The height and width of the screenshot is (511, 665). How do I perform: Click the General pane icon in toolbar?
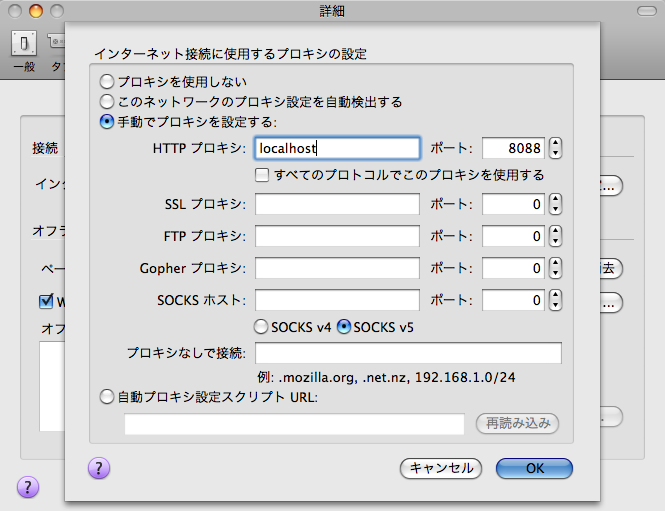[25, 45]
